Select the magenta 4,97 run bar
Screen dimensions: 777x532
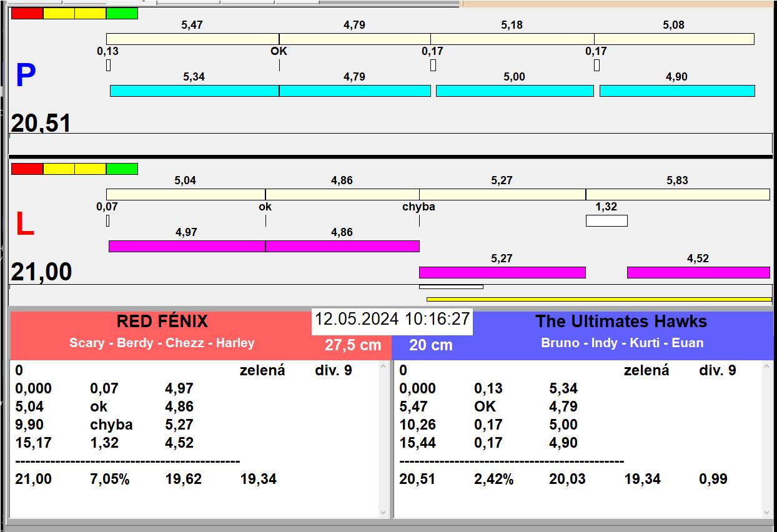(x=187, y=246)
